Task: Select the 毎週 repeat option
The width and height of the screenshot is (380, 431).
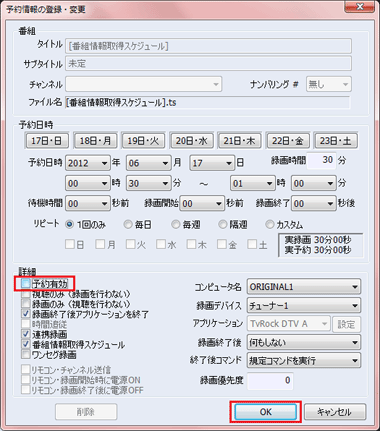Action: (x=176, y=225)
